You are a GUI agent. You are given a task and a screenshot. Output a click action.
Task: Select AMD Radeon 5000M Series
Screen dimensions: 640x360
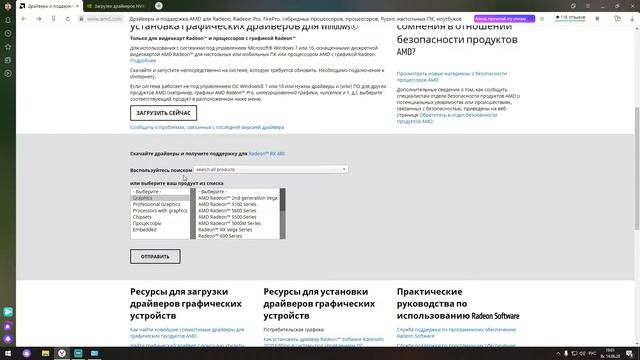tap(238, 223)
